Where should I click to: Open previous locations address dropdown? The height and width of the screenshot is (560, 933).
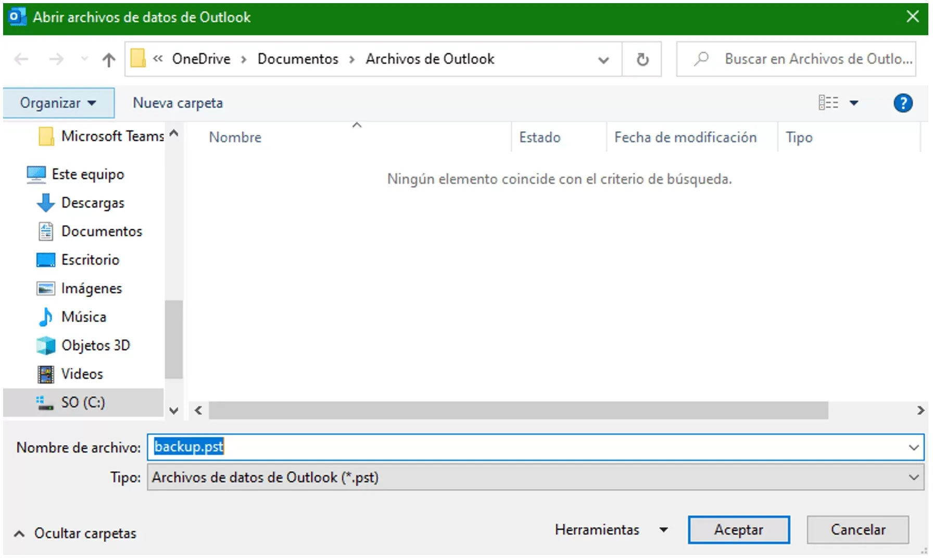click(603, 59)
